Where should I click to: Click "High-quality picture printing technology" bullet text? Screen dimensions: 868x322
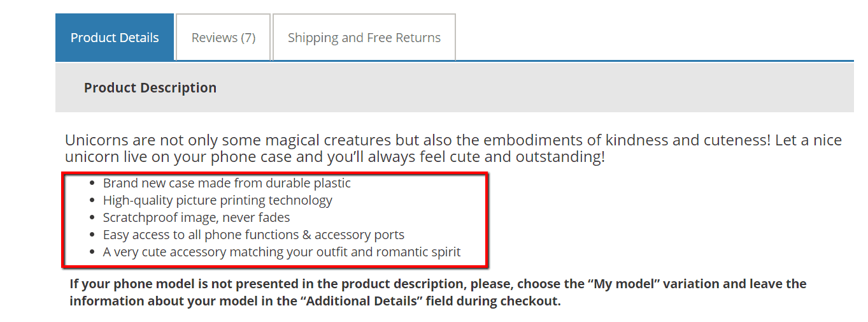pos(218,200)
